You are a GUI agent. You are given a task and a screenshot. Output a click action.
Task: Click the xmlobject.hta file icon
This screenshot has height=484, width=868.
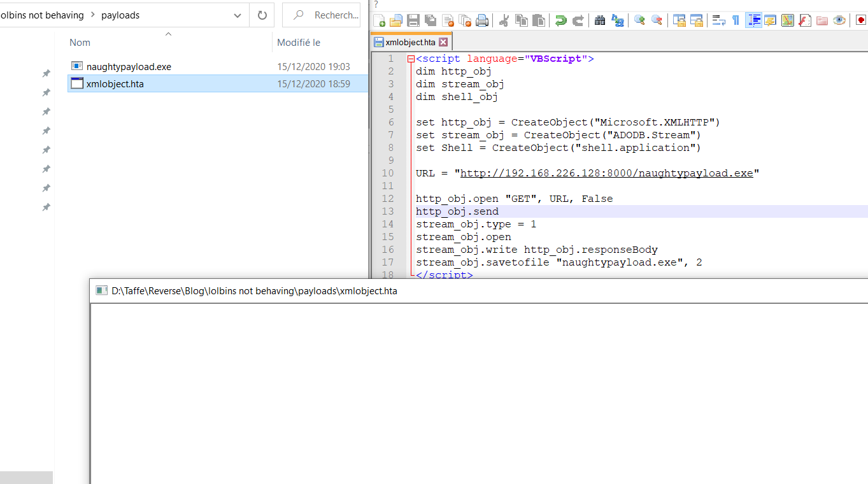tap(77, 83)
